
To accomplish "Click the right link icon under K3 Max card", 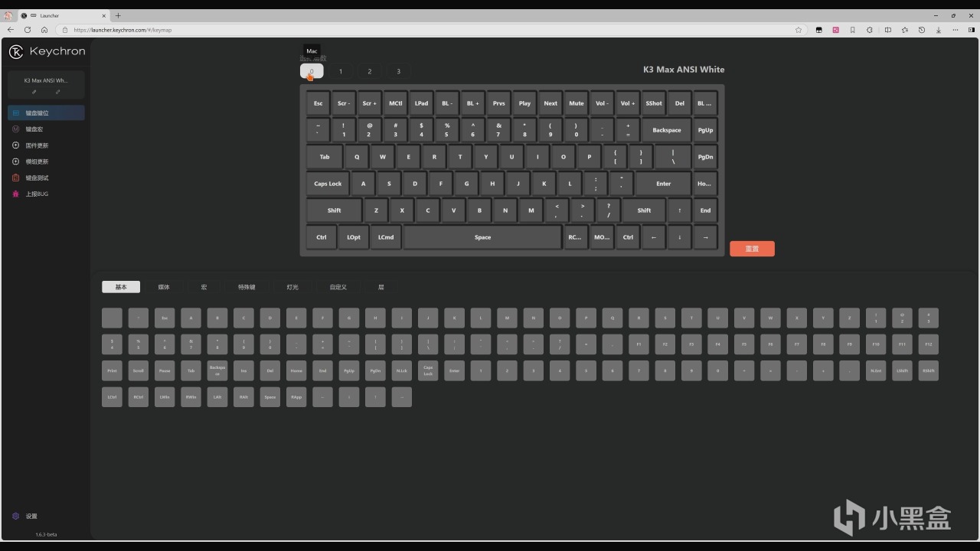I will (57, 92).
